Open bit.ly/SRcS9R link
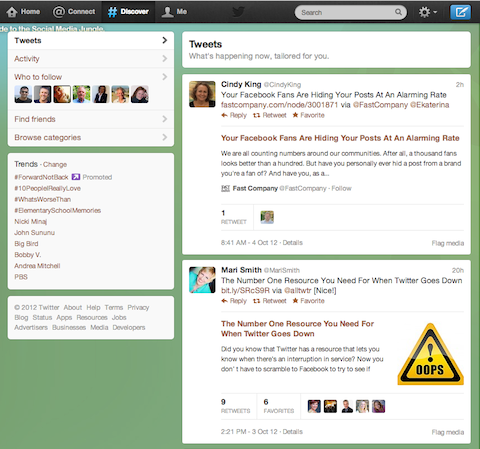480x449 pixels. 245,291
